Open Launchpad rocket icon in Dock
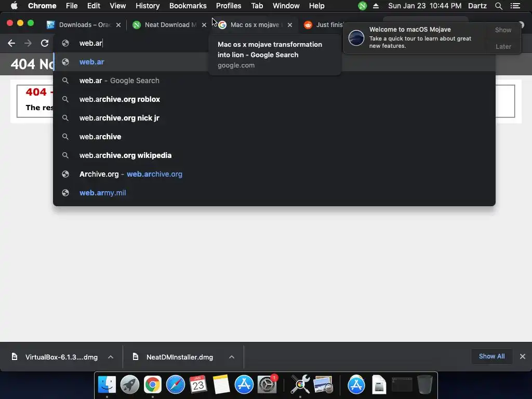Image resolution: width=532 pixels, height=399 pixels. coord(129,384)
